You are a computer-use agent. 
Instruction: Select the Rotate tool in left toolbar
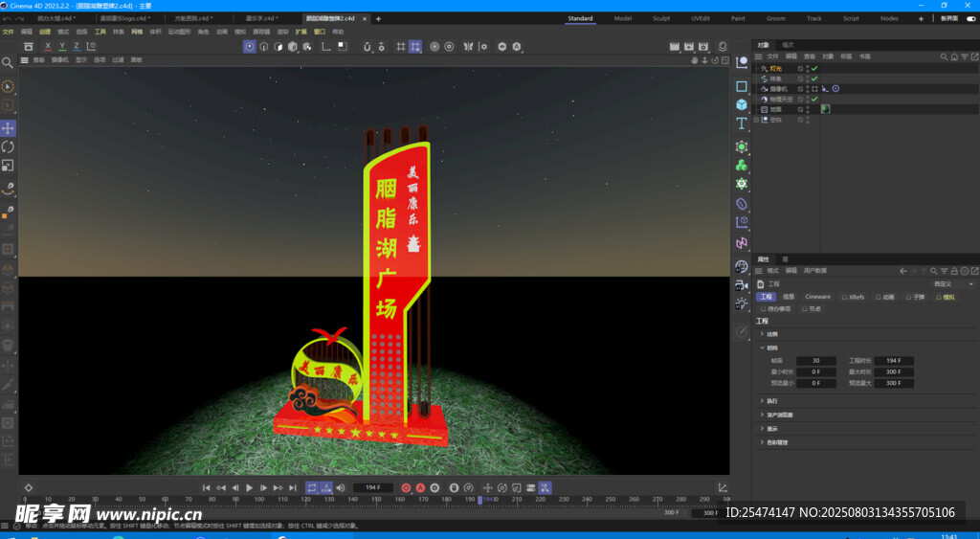point(8,146)
